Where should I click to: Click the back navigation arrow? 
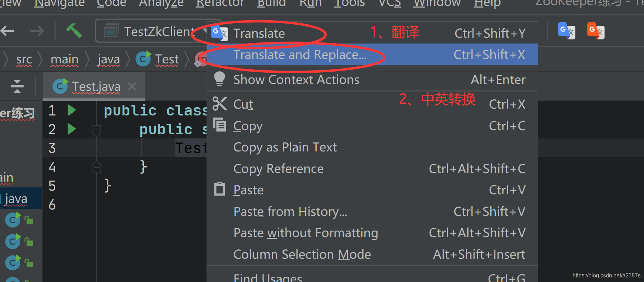pyautogui.click(x=7, y=31)
